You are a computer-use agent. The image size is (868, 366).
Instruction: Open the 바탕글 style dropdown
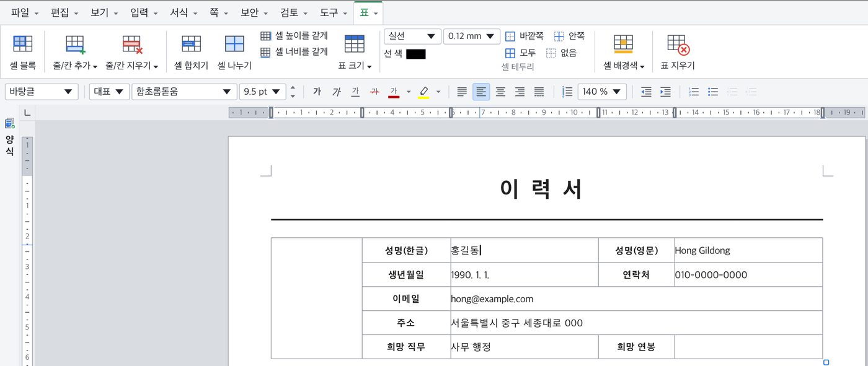click(x=42, y=92)
